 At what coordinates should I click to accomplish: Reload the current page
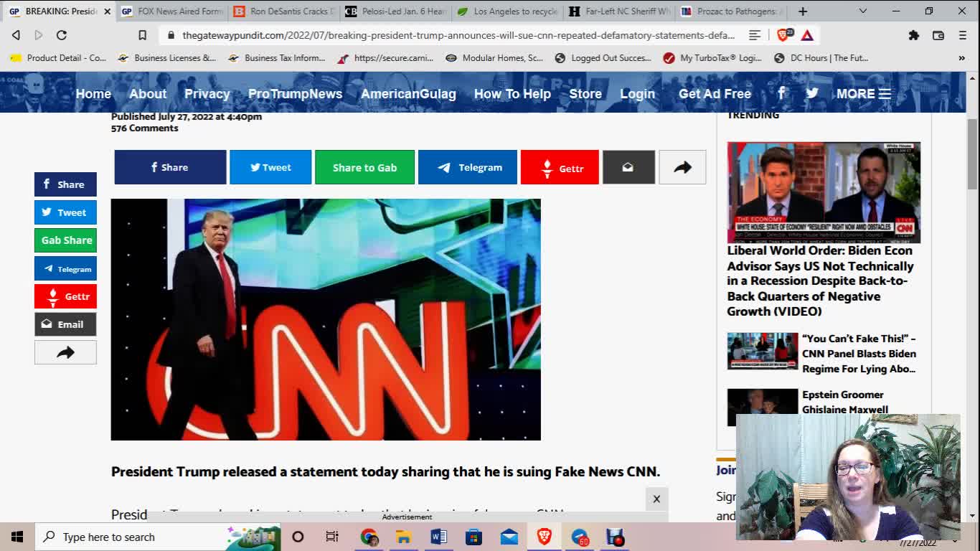pos(62,34)
